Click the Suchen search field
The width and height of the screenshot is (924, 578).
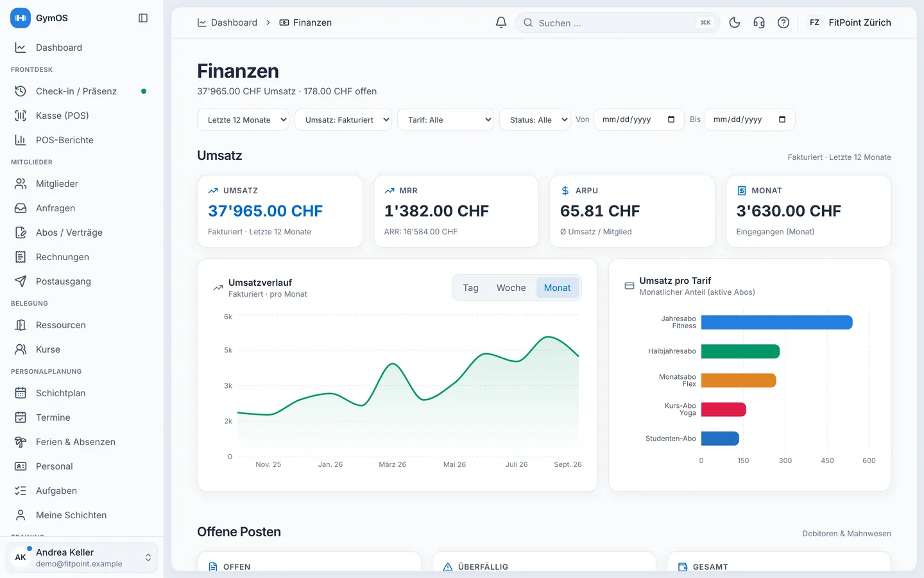(617, 22)
